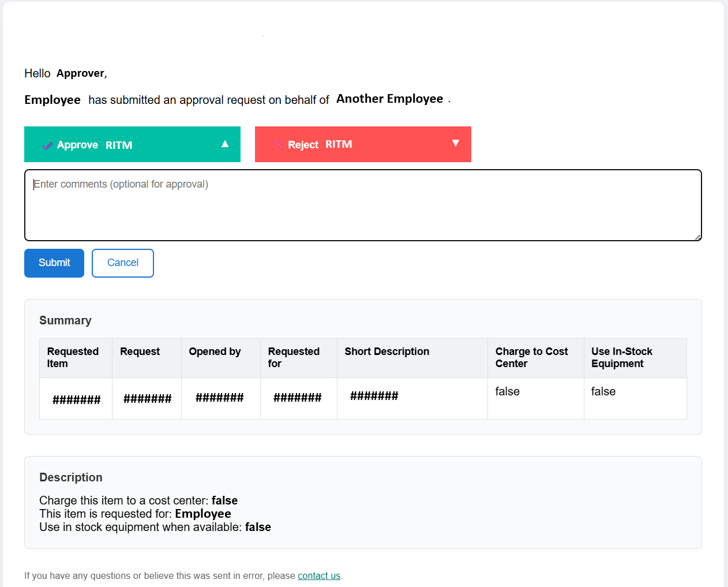Collapse the Approve RITM panel using the up arrow
The height and width of the screenshot is (587, 728).
point(225,144)
